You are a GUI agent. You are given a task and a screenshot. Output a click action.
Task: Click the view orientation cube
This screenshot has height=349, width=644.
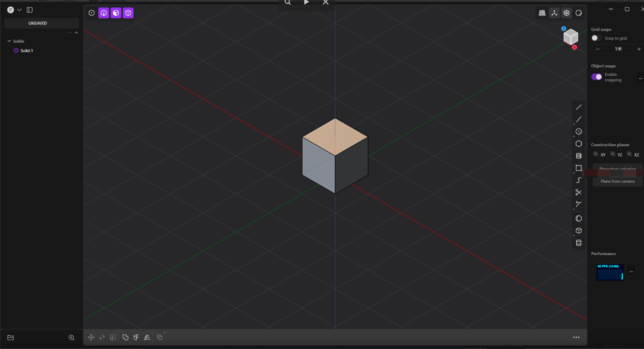coord(570,37)
